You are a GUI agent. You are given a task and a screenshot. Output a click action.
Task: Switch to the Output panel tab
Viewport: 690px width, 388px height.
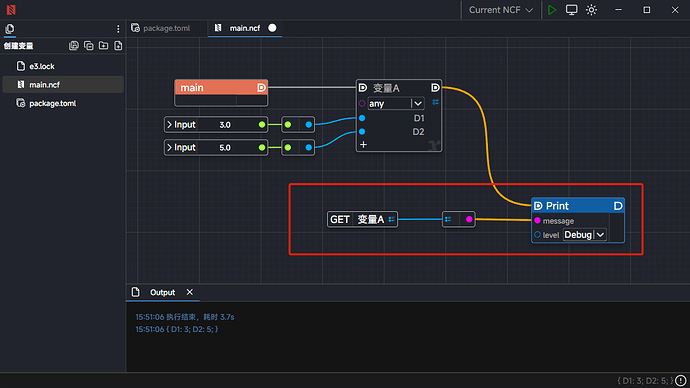(x=162, y=293)
